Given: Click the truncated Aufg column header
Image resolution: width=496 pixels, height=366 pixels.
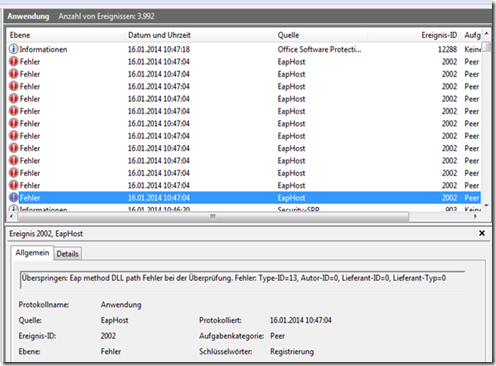Looking at the screenshot, I should click(x=472, y=35).
